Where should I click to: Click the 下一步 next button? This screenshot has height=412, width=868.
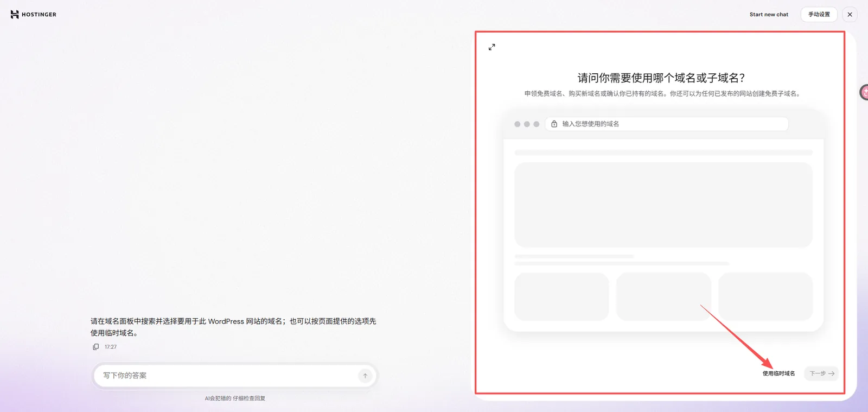tap(821, 373)
